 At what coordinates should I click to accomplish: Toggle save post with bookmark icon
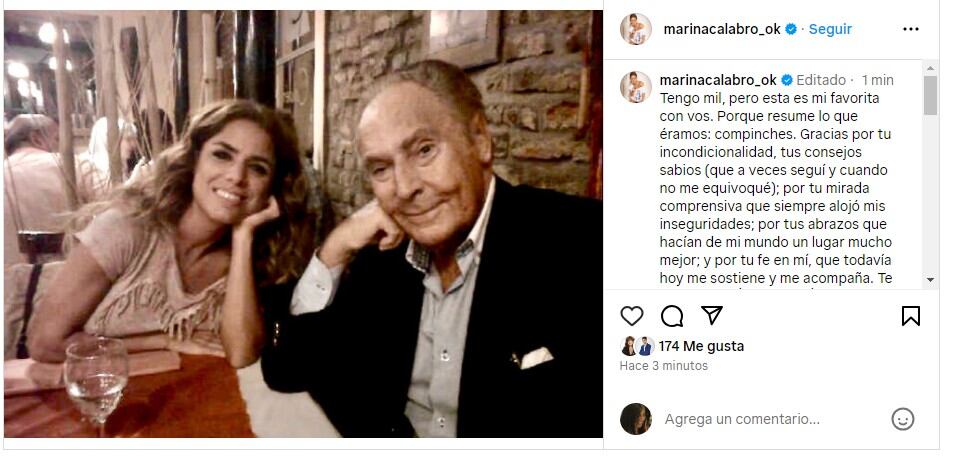(910, 316)
